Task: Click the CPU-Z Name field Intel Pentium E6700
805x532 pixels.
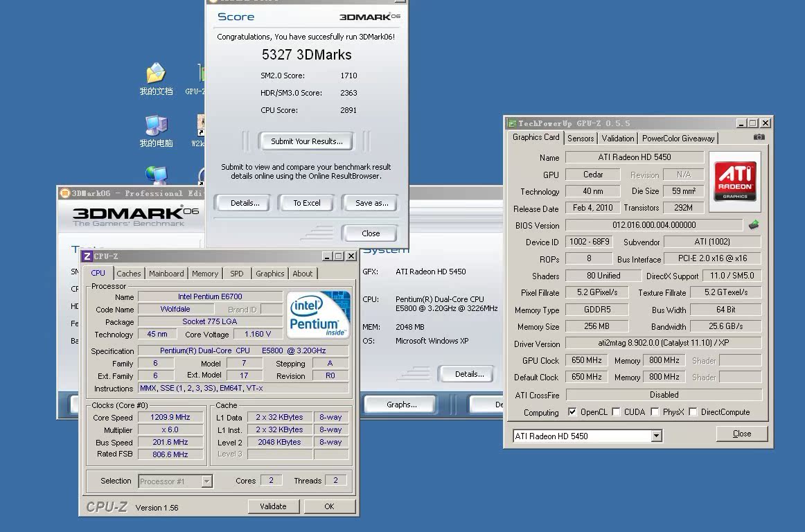Action: pyautogui.click(x=210, y=296)
